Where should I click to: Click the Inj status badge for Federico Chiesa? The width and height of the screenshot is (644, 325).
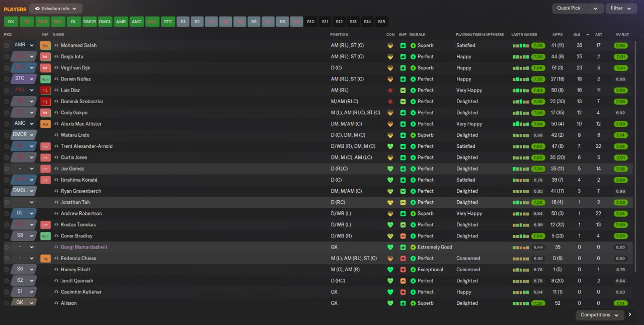(45, 258)
